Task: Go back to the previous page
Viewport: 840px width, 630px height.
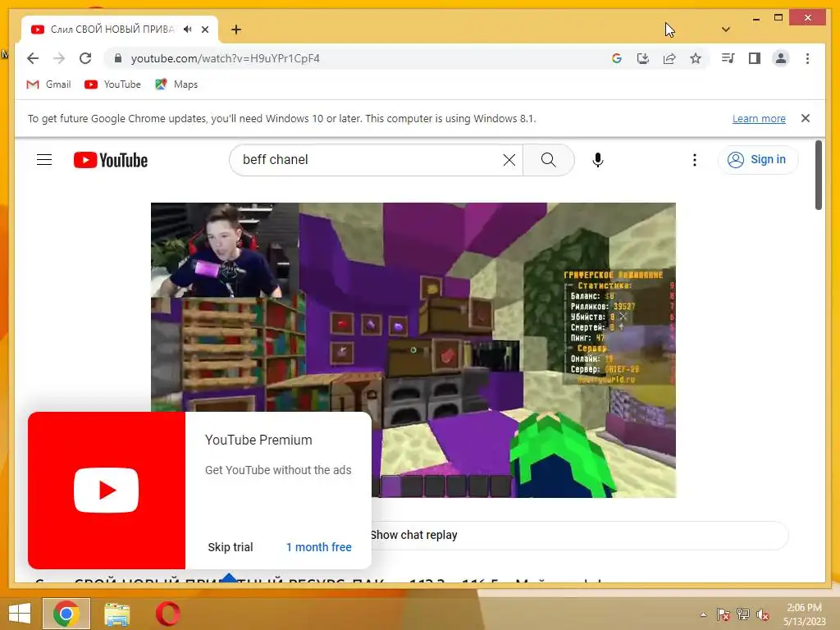Action: [x=33, y=58]
